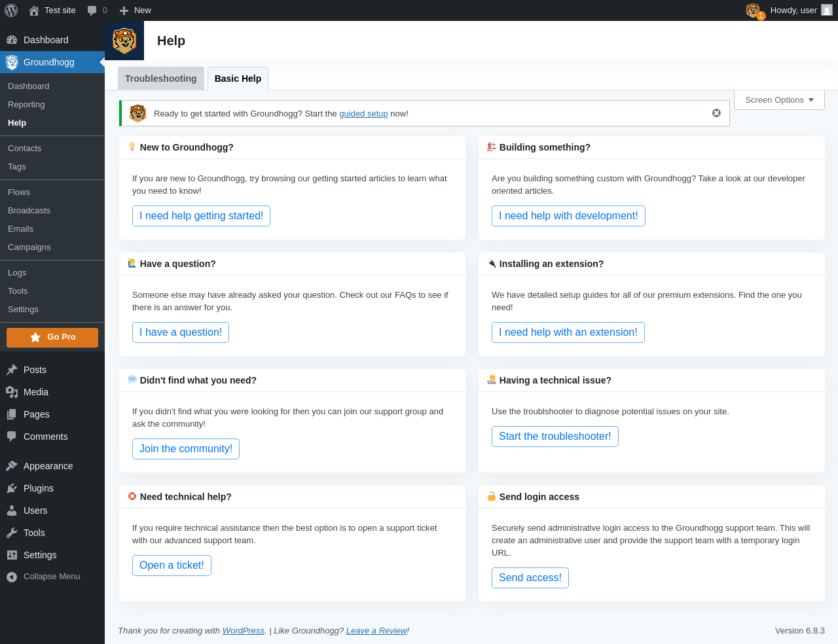The width and height of the screenshot is (838, 644).
Task: Click the Send access! button
Action: point(530,578)
